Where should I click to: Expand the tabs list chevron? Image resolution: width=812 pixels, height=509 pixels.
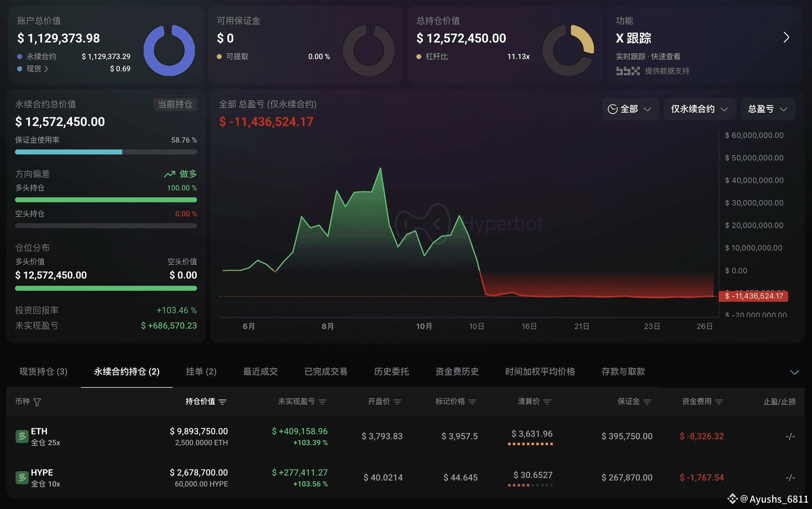(794, 372)
